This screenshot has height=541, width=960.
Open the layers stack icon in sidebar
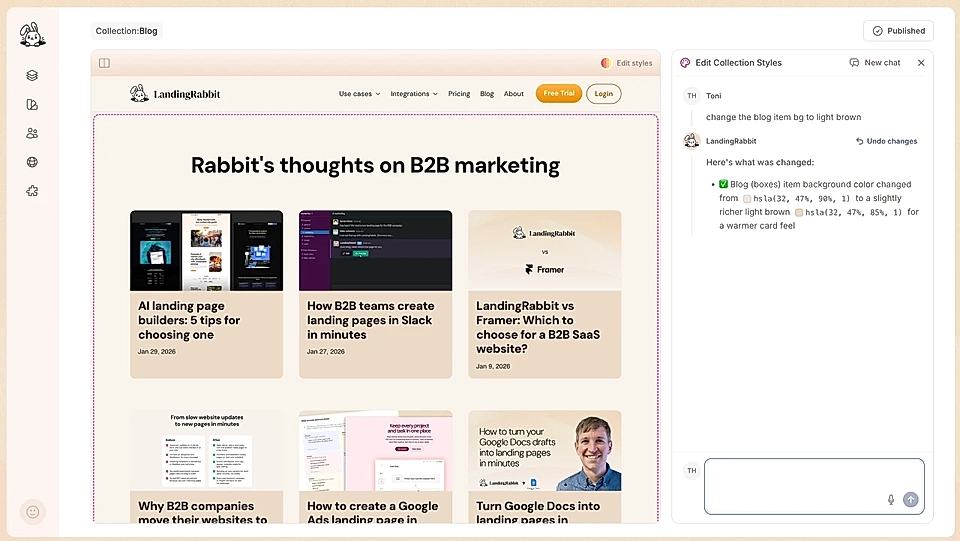(x=32, y=75)
